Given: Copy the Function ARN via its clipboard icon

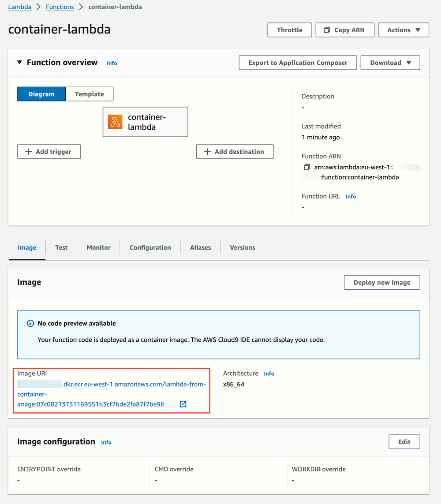Looking at the screenshot, I should (x=306, y=167).
